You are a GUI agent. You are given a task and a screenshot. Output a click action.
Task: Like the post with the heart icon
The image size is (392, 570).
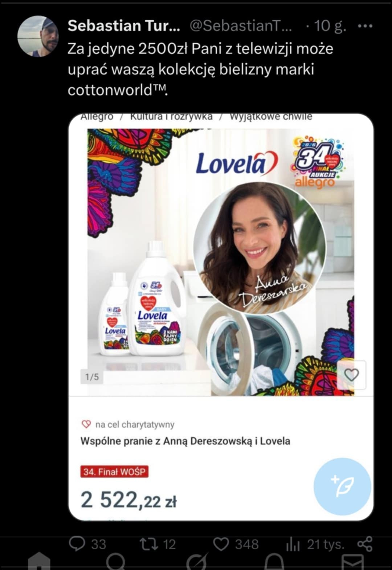[x=221, y=544]
